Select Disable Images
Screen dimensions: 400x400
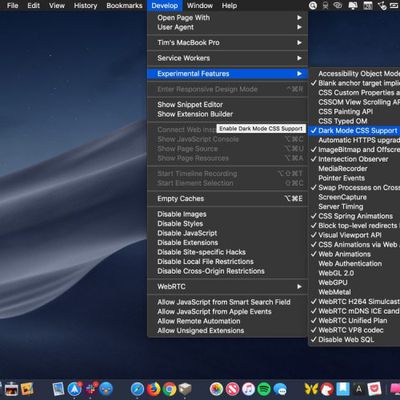227,214
